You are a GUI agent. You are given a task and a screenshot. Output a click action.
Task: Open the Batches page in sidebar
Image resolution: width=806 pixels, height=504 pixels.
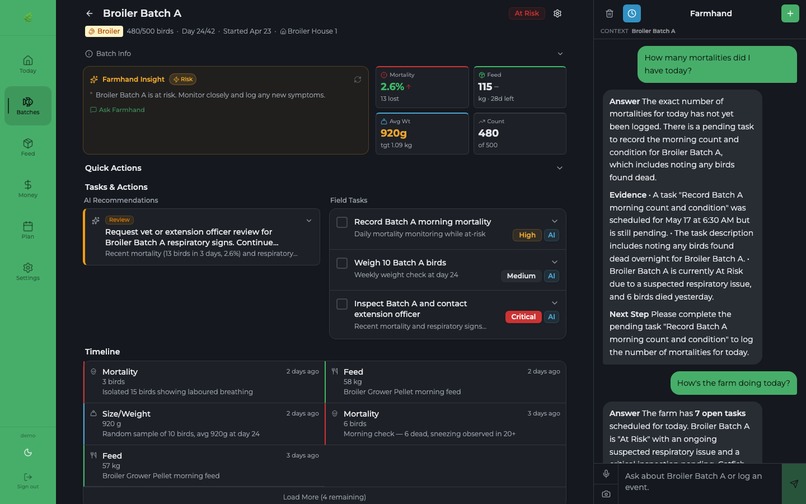coord(28,105)
